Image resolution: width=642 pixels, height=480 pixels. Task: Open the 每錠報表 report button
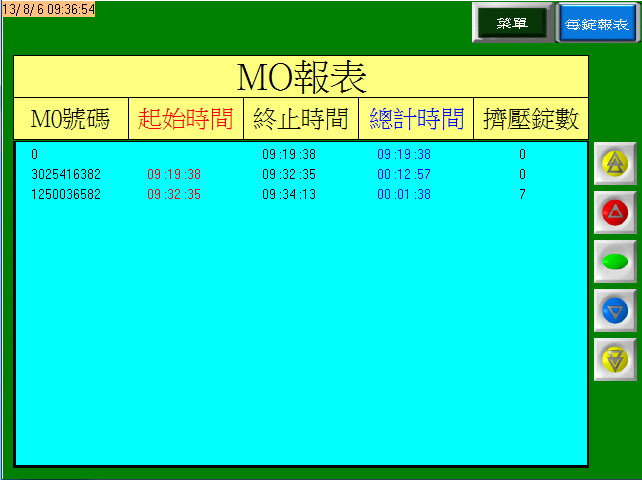point(597,24)
